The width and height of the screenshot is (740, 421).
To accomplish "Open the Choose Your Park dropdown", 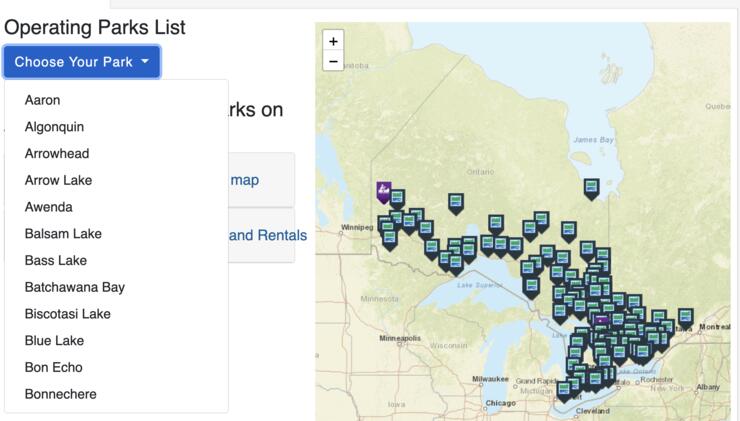I will click(81, 62).
